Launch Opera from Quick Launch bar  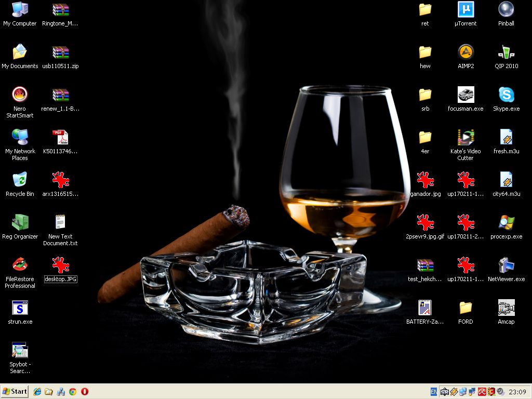(85, 392)
